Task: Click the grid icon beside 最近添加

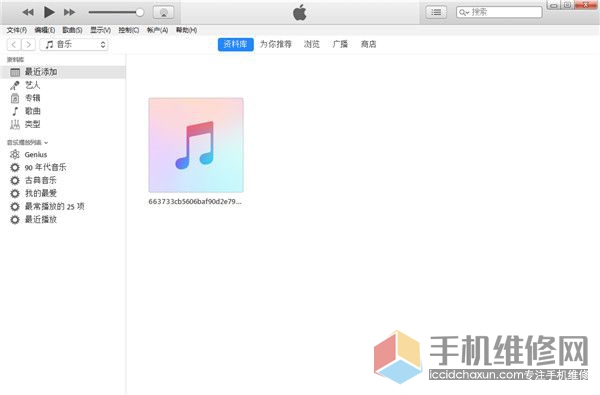Action: pos(15,72)
